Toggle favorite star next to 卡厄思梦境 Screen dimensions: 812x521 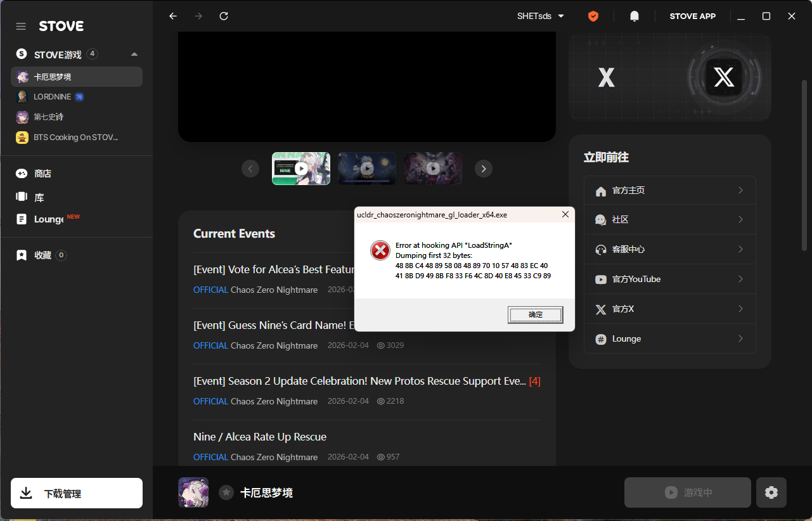226,492
